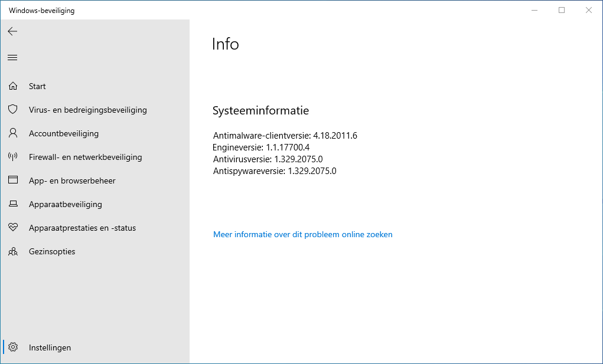Open settings via the gear icon
Screen dimensions: 603x364
[13, 347]
